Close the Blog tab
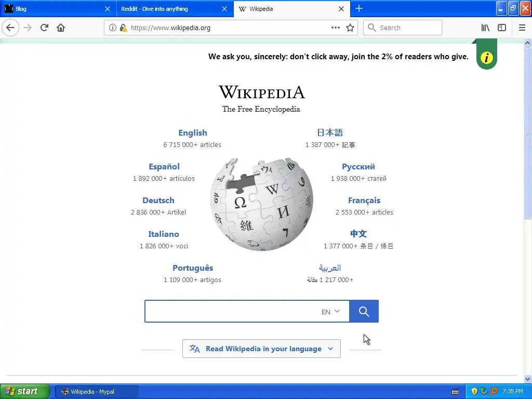The height and width of the screenshot is (399, 532). point(107,9)
